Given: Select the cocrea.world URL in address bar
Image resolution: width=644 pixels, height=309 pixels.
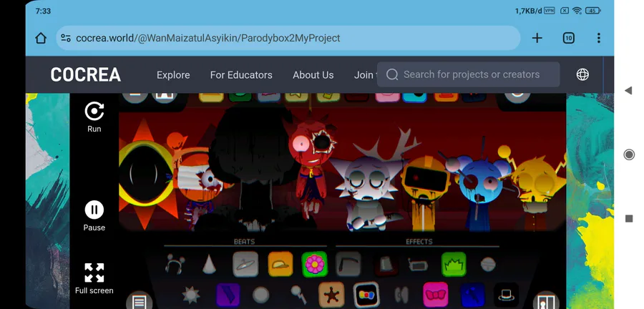Looking at the screenshot, I should pyautogui.click(x=208, y=38).
